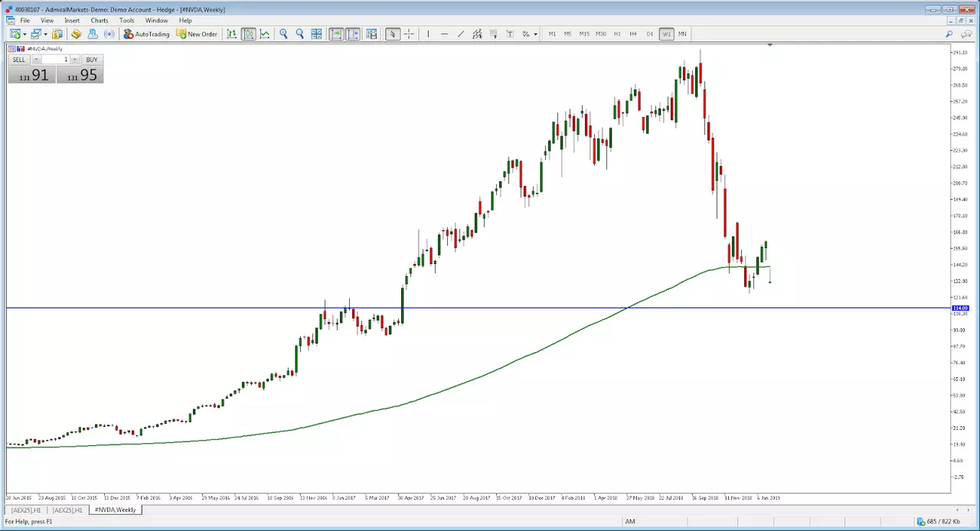This screenshot has height=531, width=980.
Task: Select the line chart type icon
Action: (264, 34)
